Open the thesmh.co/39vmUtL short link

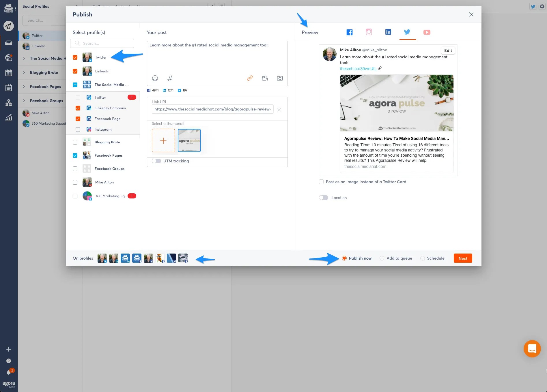tap(358, 69)
